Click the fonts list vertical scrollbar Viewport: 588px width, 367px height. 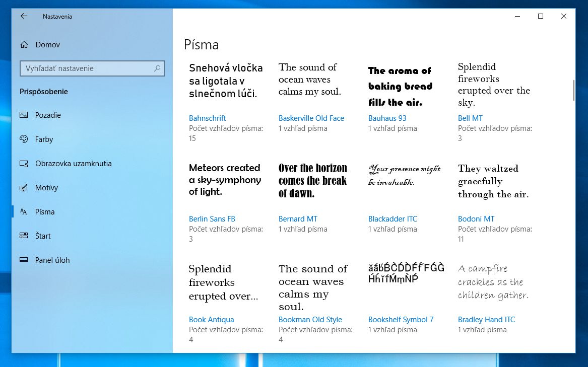point(573,90)
